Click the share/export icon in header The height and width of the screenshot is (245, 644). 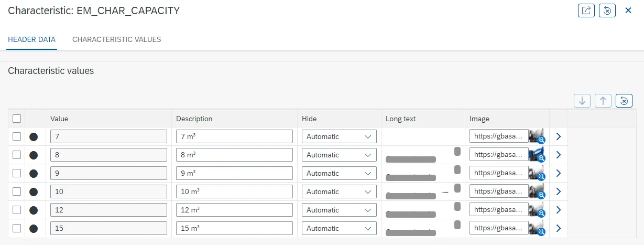pyautogui.click(x=586, y=10)
